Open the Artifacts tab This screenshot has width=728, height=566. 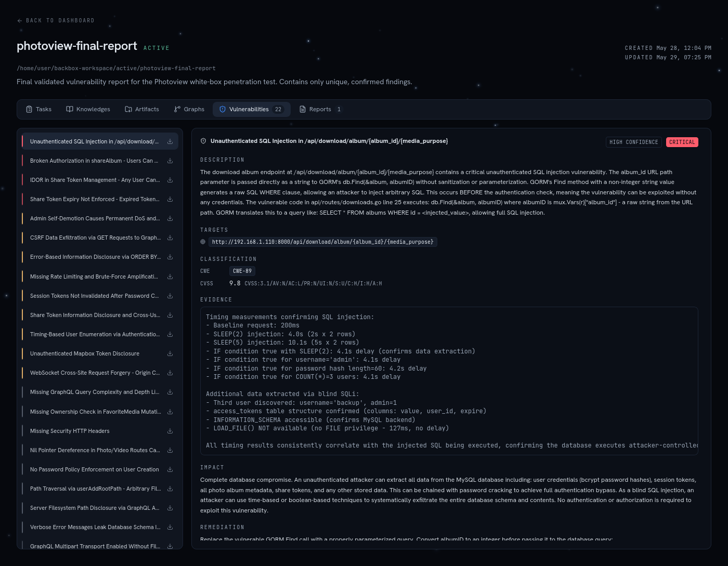pyautogui.click(x=142, y=109)
